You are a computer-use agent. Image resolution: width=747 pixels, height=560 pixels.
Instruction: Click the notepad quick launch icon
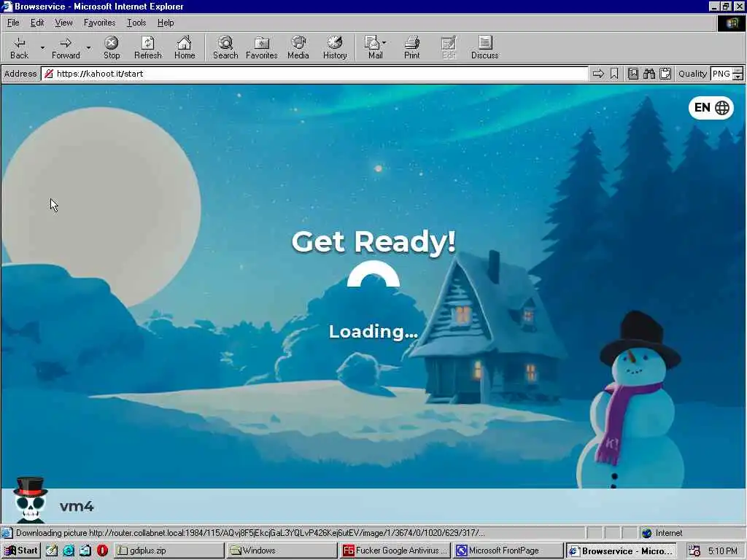tap(52, 551)
